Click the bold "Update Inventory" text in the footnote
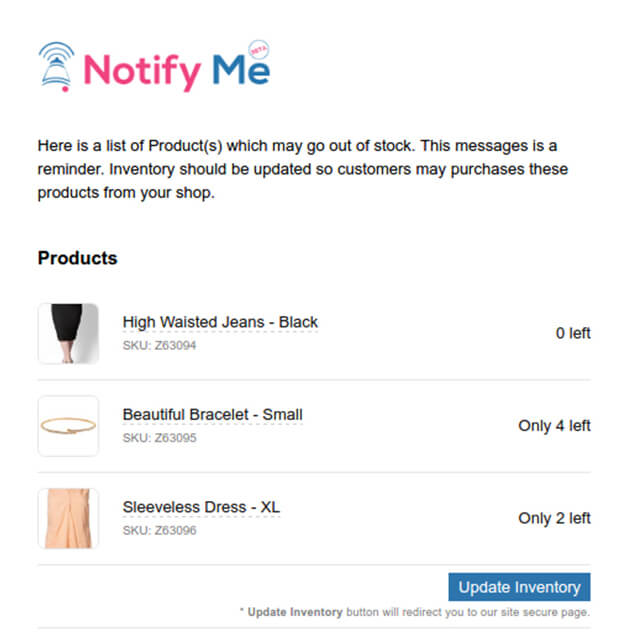The image size is (629, 636). pos(295,612)
